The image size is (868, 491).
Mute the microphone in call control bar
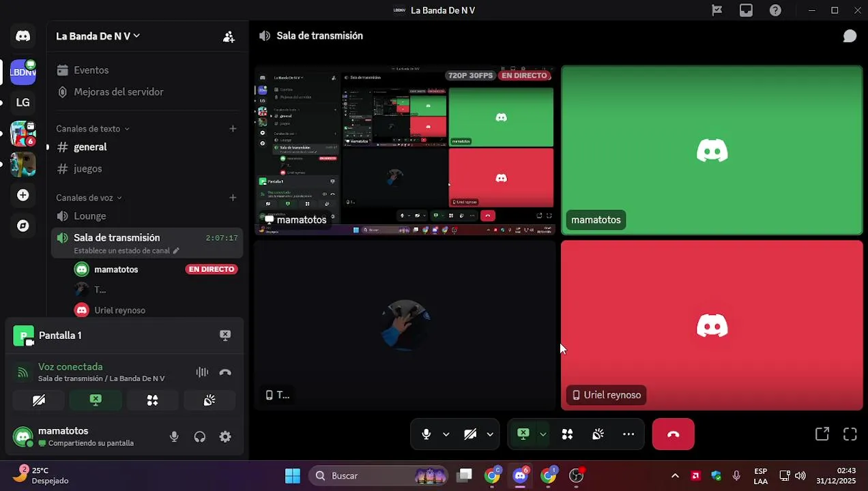(426, 434)
